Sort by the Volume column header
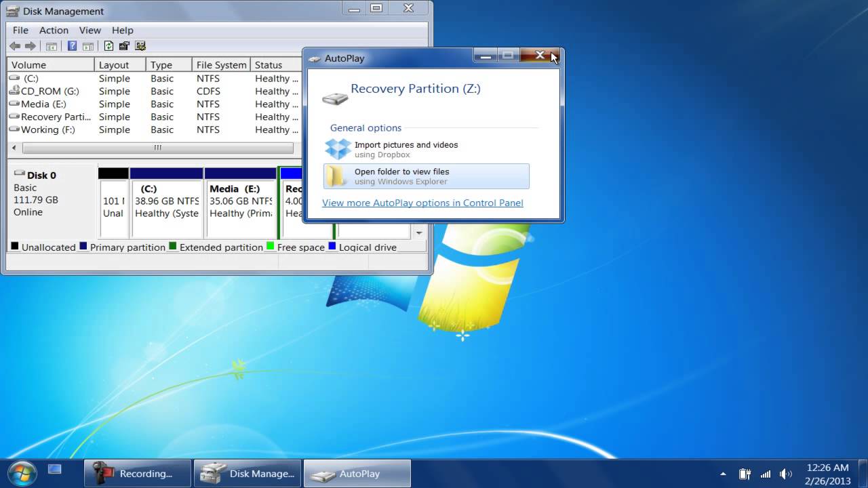The image size is (868, 488). (51, 65)
